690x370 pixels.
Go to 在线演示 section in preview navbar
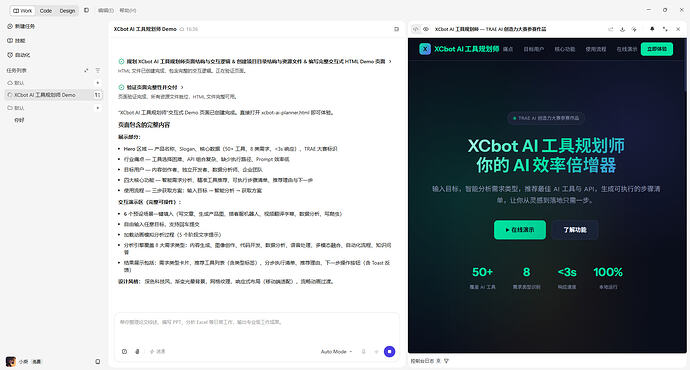tap(627, 49)
